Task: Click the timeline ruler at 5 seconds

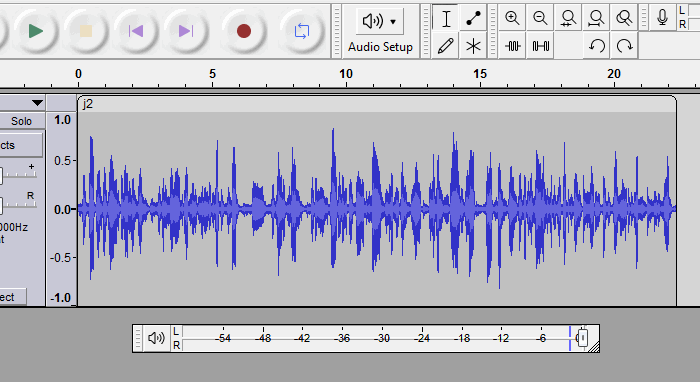Action: [212, 74]
